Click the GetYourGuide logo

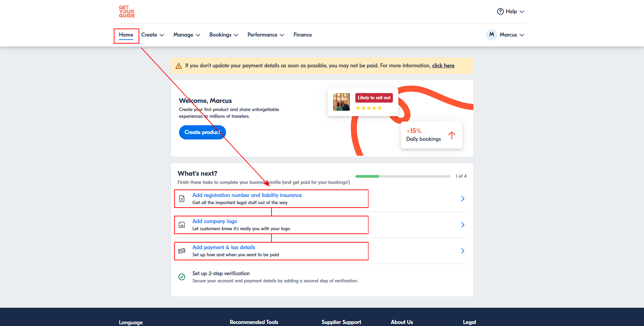pyautogui.click(x=127, y=12)
